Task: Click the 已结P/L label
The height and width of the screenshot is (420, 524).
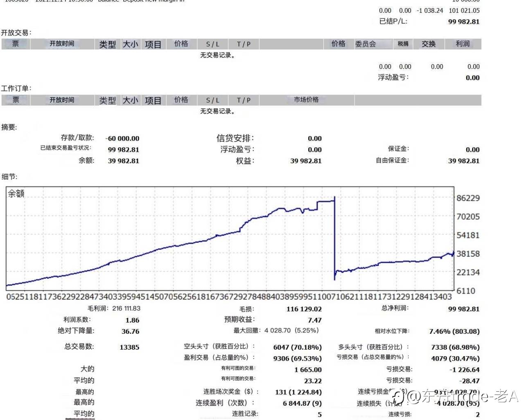Action: pyautogui.click(x=393, y=21)
